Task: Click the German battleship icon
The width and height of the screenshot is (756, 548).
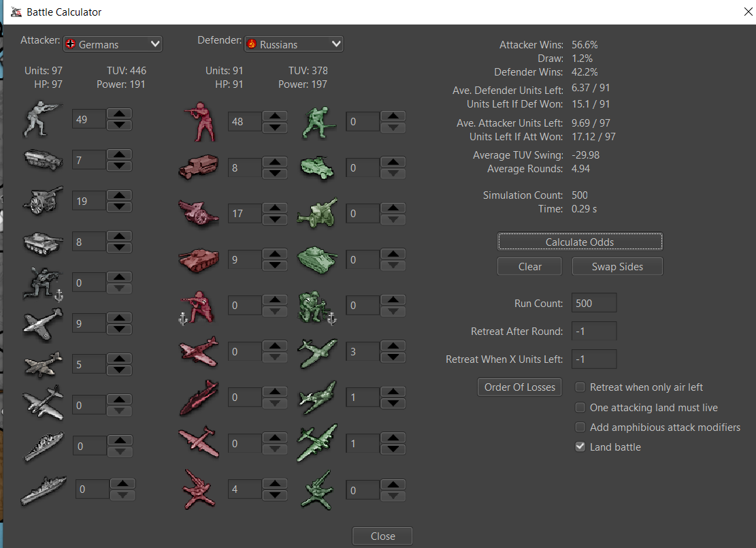Action: 43,488
